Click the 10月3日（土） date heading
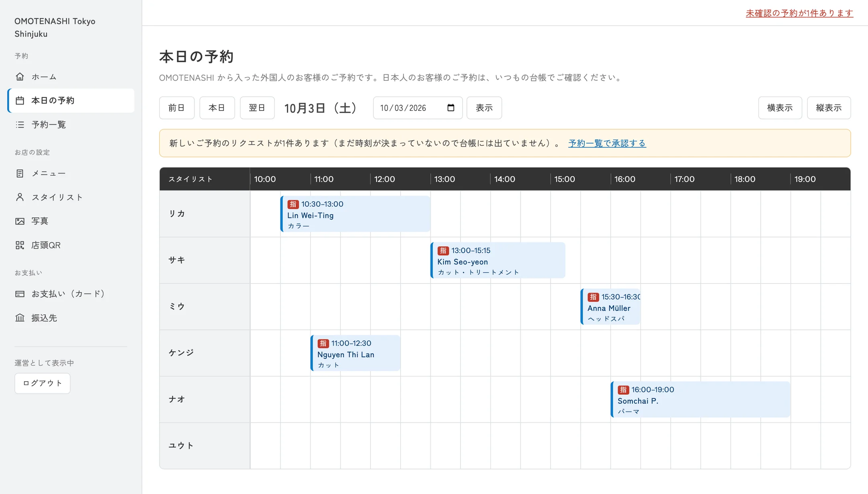 (320, 108)
